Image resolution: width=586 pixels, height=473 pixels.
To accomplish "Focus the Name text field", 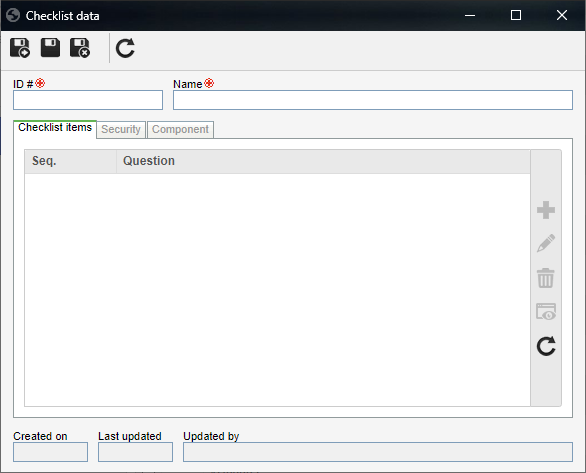I will (x=373, y=100).
